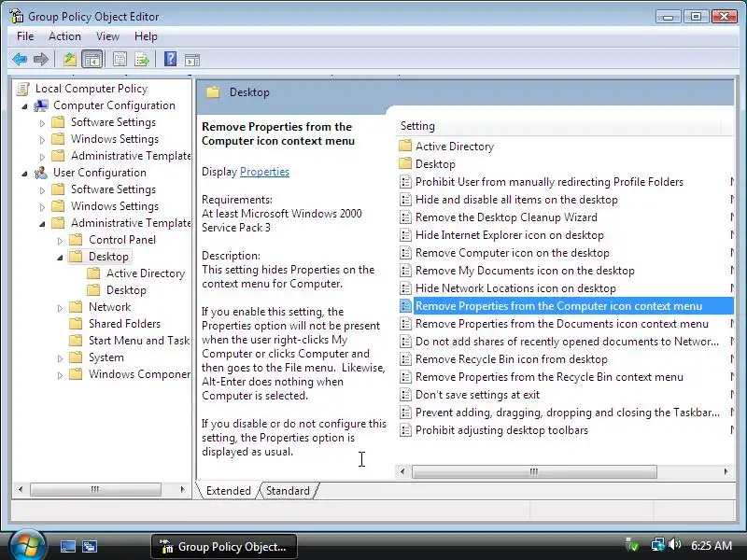Click the left scroll arrow of tree pane
The image size is (747, 560).
tap(21, 489)
